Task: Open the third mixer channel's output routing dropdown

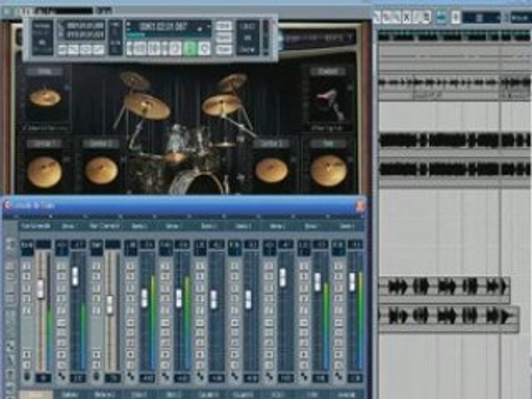Action: pos(104,226)
